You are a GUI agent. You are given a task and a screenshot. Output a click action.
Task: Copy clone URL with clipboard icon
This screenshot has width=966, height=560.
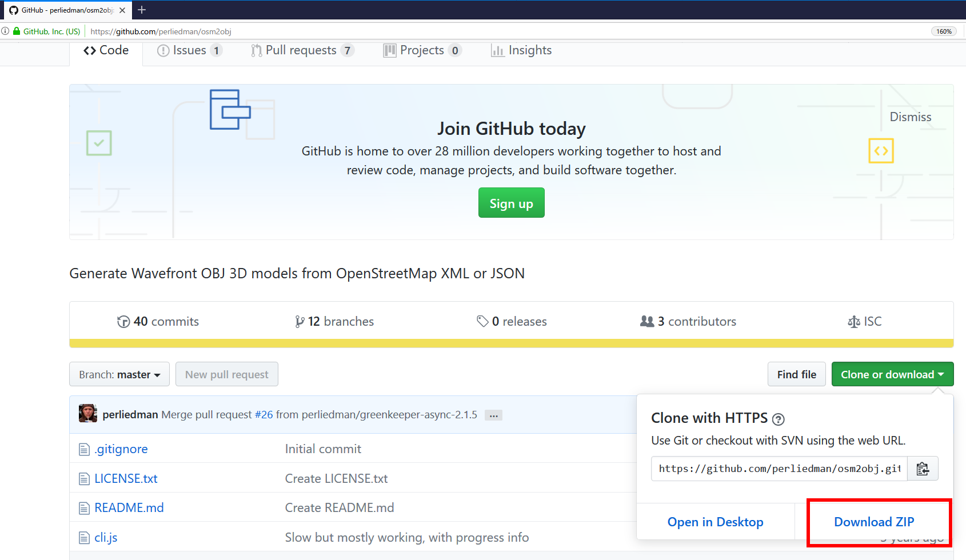[923, 469]
